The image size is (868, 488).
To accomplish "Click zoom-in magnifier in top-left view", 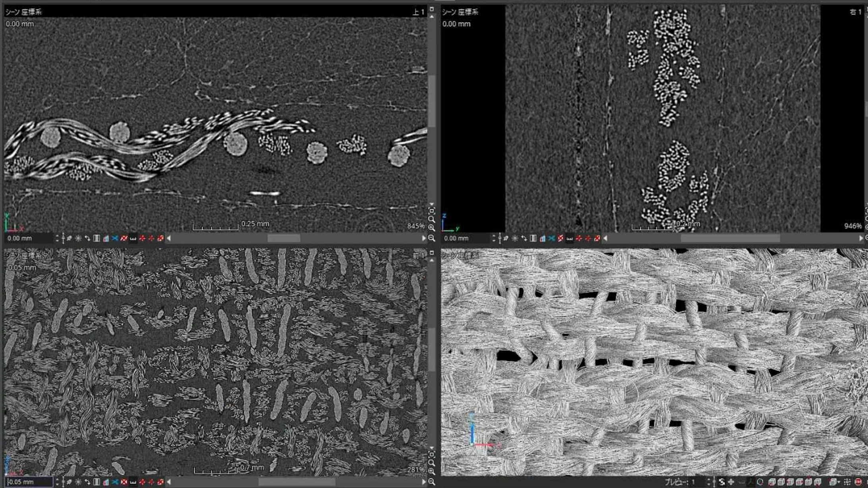I will (432, 228).
